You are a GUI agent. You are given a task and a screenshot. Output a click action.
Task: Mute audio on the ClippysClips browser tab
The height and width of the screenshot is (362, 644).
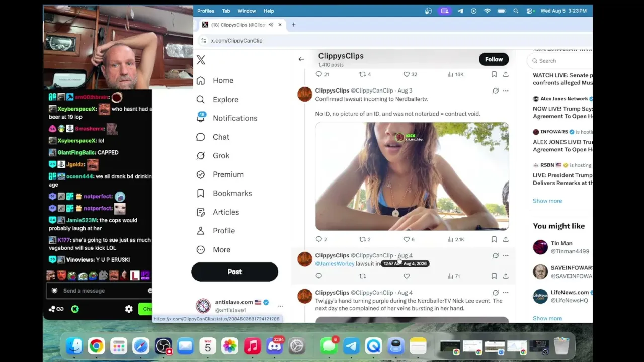click(271, 25)
